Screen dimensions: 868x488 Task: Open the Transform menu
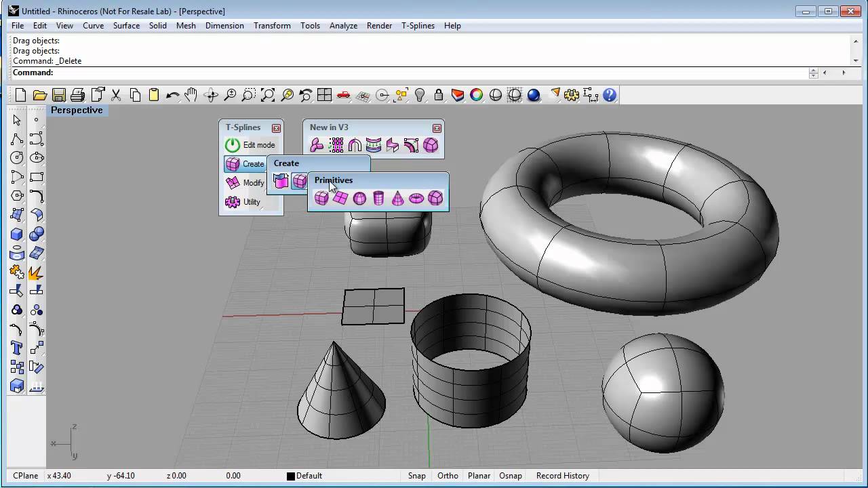point(272,26)
